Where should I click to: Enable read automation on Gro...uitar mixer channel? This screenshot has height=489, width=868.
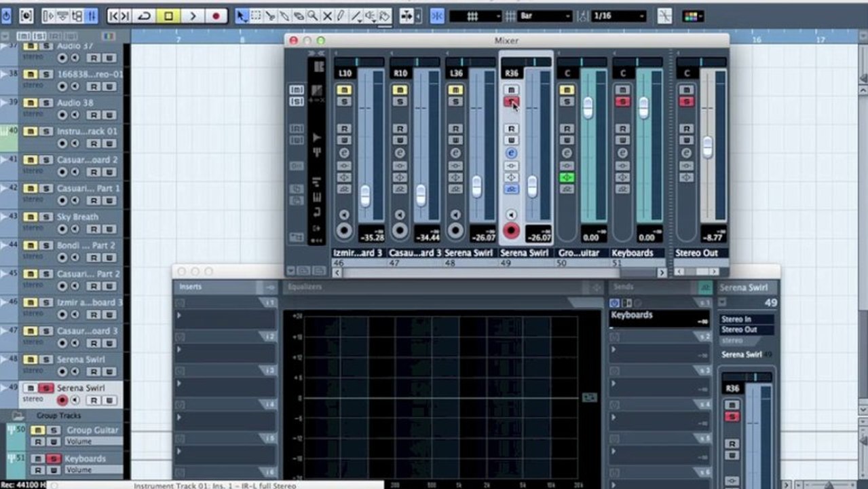pos(567,128)
